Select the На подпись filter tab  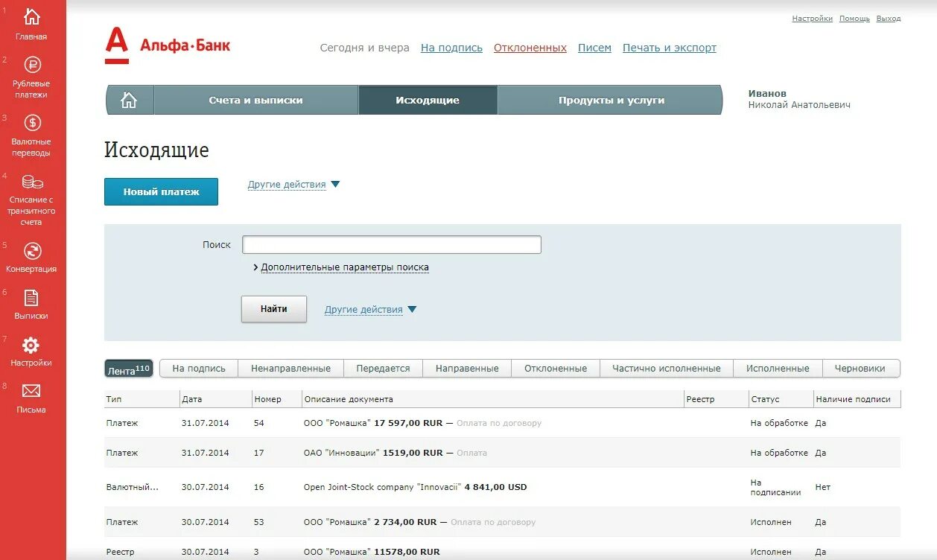199,369
